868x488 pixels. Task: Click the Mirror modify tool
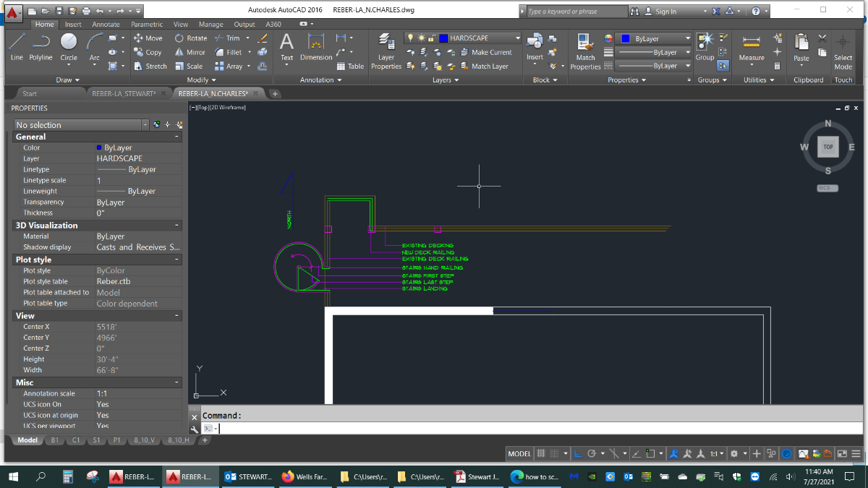pos(190,52)
